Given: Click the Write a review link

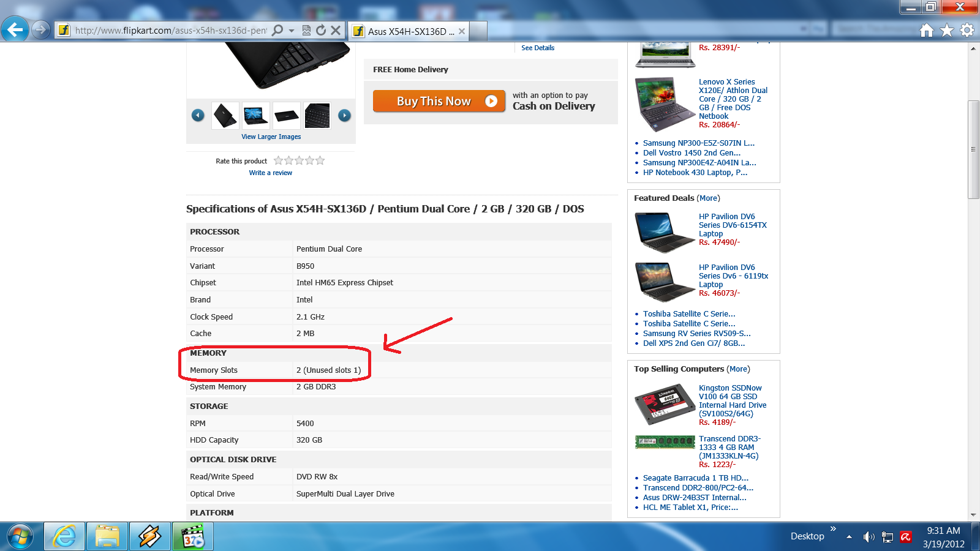Looking at the screenshot, I should tap(271, 173).
